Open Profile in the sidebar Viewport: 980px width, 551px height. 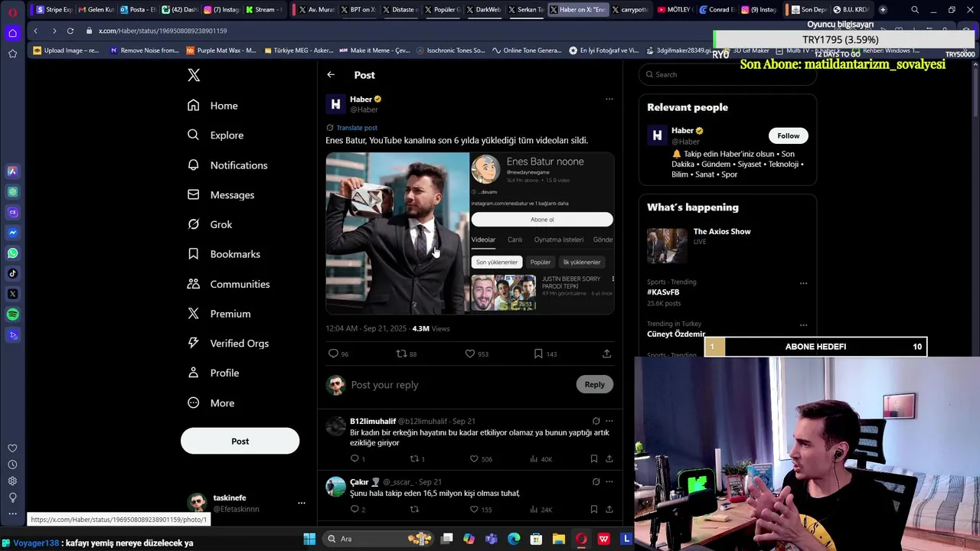[213, 373]
